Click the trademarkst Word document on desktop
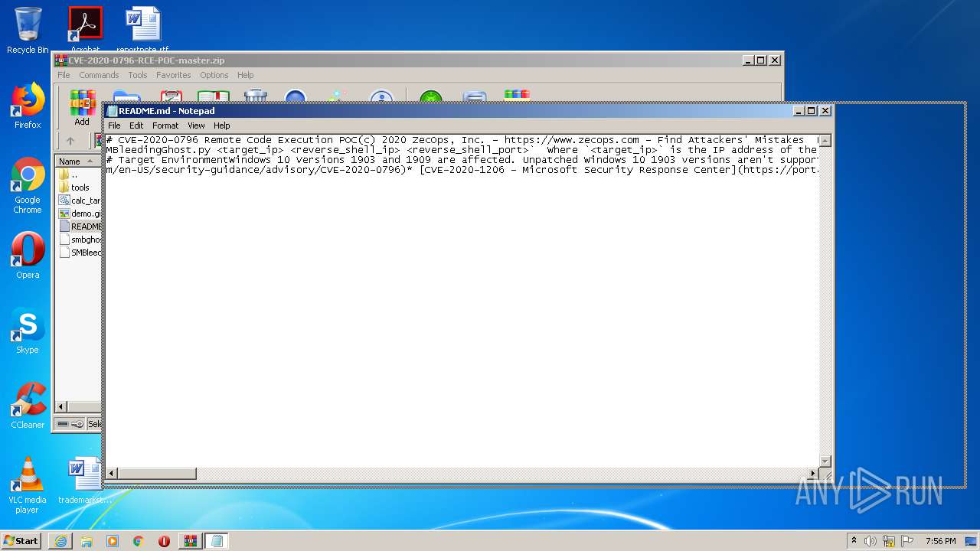 pos(85,481)
